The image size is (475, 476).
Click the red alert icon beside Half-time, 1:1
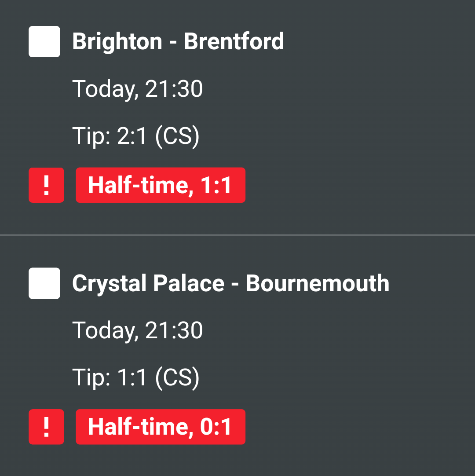click(46, 185)
